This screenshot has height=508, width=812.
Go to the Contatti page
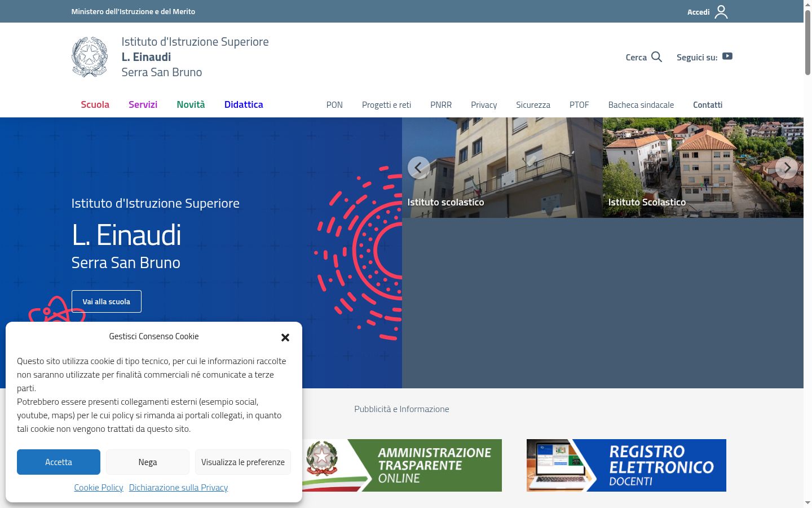(708, 105)
